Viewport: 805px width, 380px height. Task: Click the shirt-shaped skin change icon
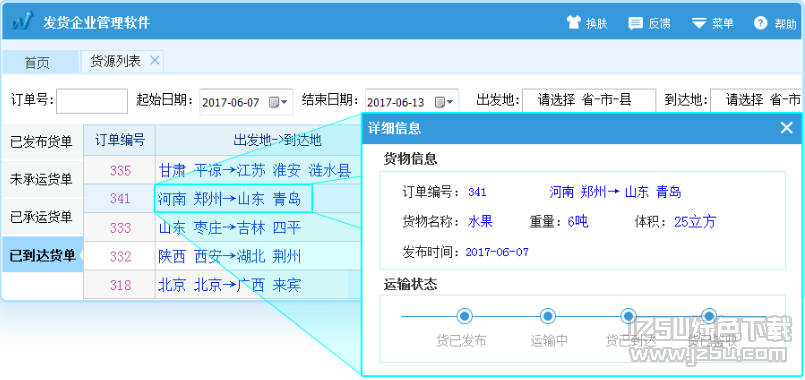click(573, 22)
